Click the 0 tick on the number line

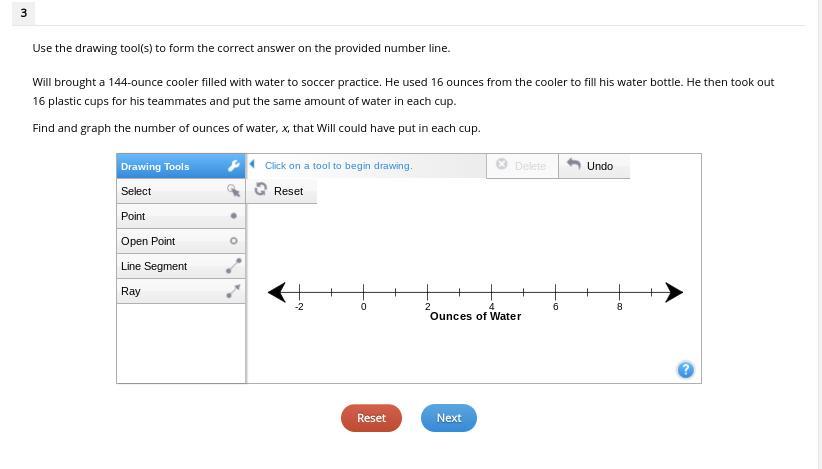(363, 292)
